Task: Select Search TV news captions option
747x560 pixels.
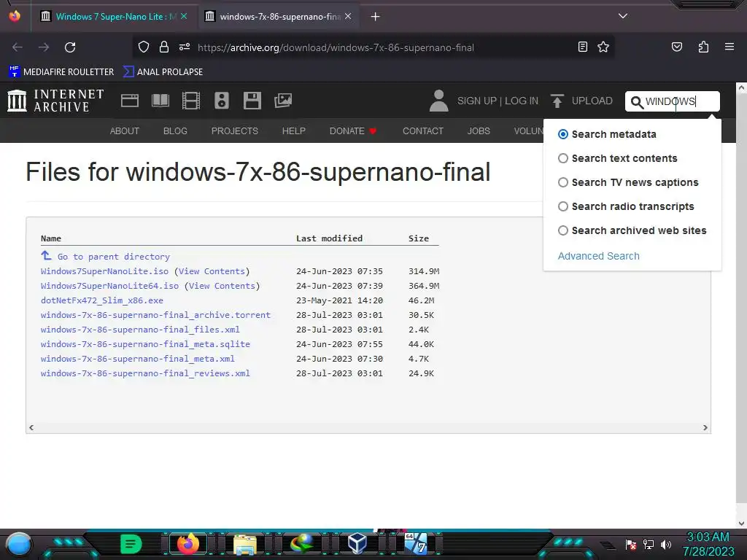Action: [563, 182]
